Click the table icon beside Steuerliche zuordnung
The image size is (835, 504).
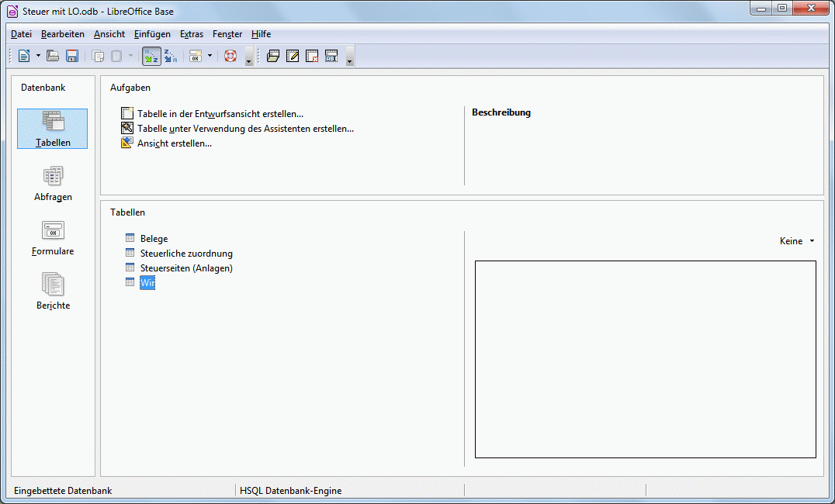pyautogui.click(x=130, y=253)
